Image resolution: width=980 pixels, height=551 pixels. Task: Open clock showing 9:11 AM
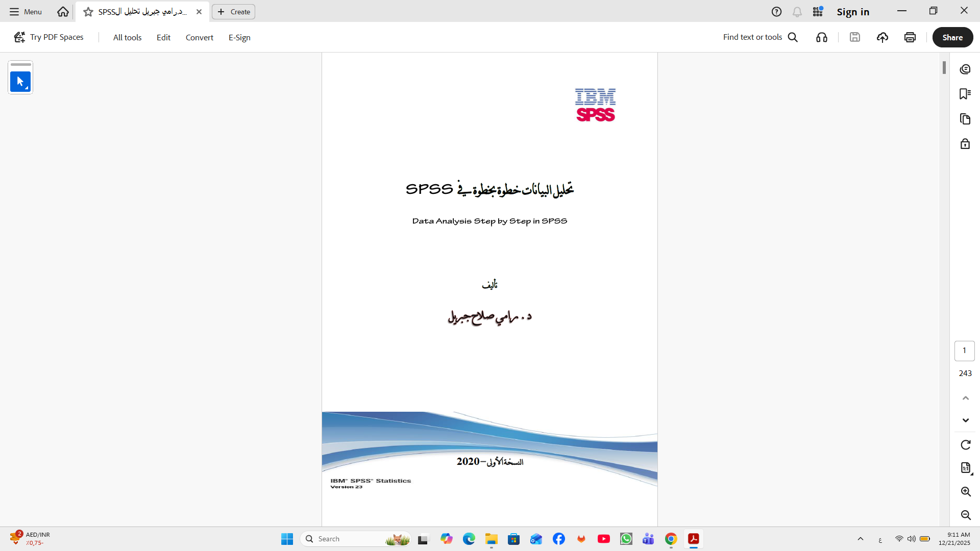(x=954, y=539)
